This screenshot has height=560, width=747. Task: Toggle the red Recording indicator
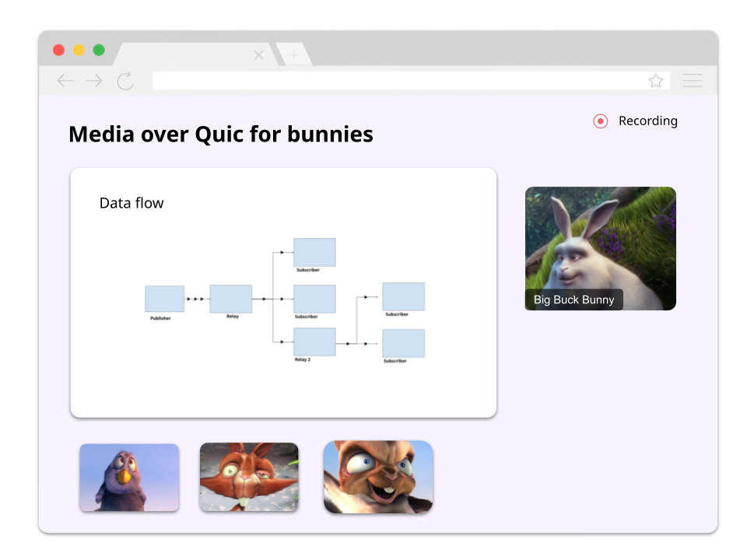pyautogui.click(x=600, y=121)
